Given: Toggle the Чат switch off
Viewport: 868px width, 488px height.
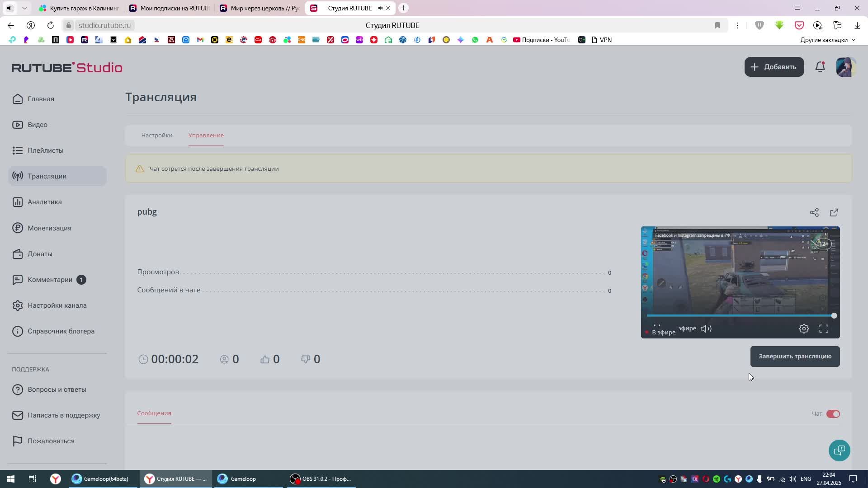Looking at the screenshot, I should 833,414.
